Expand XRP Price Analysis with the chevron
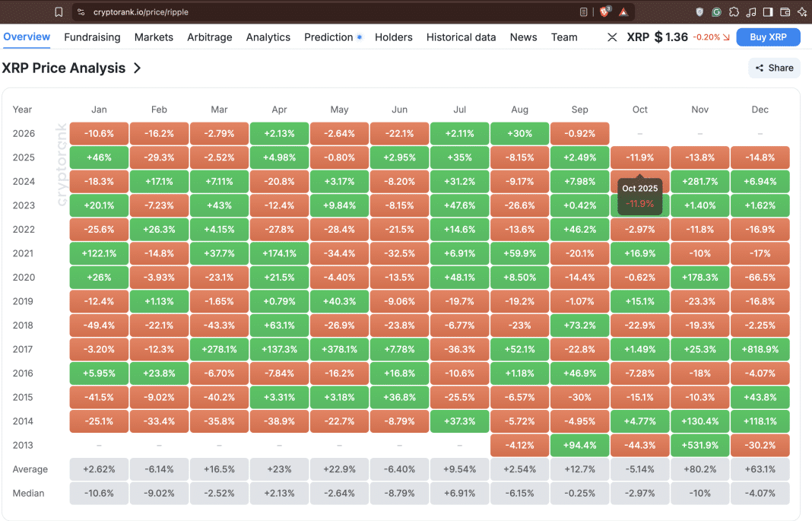 137,68
